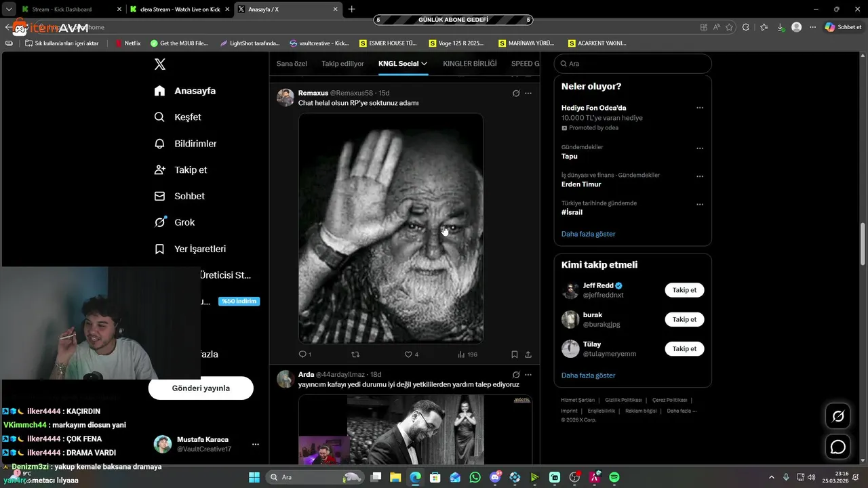This screenshot has height=488, width=868.
Task: Open options for the Erden Timur trend
Action: [700, 176]
